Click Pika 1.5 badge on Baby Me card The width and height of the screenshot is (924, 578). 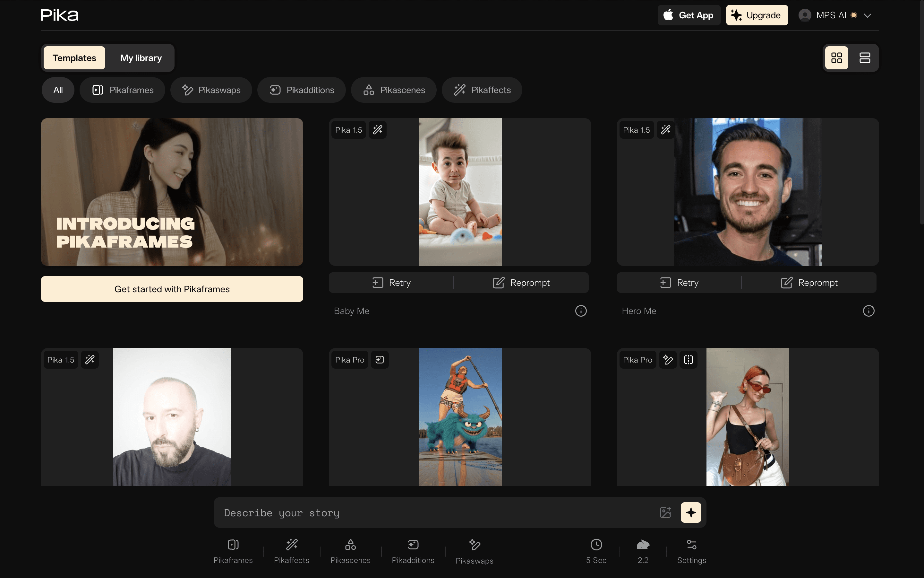[349, 130]
